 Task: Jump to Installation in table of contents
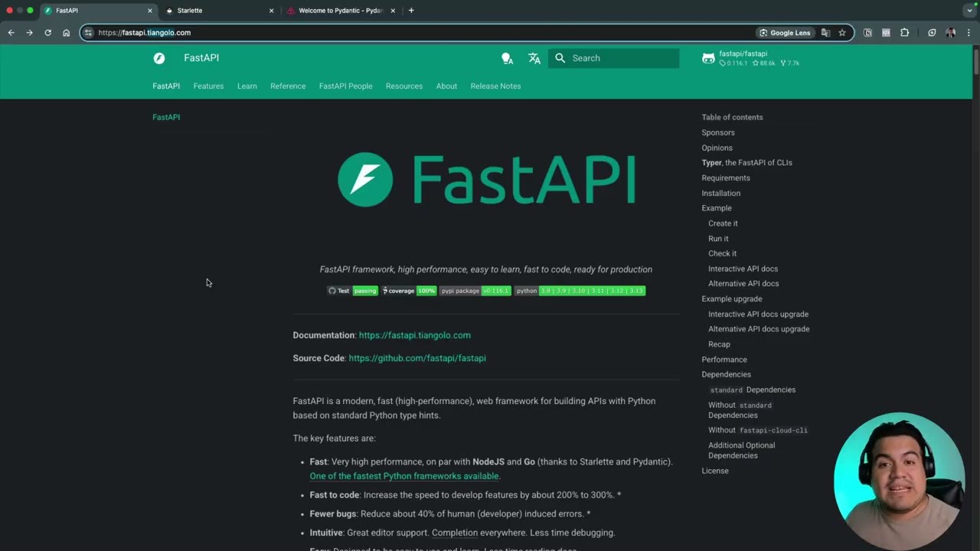(x=721, y=193)
